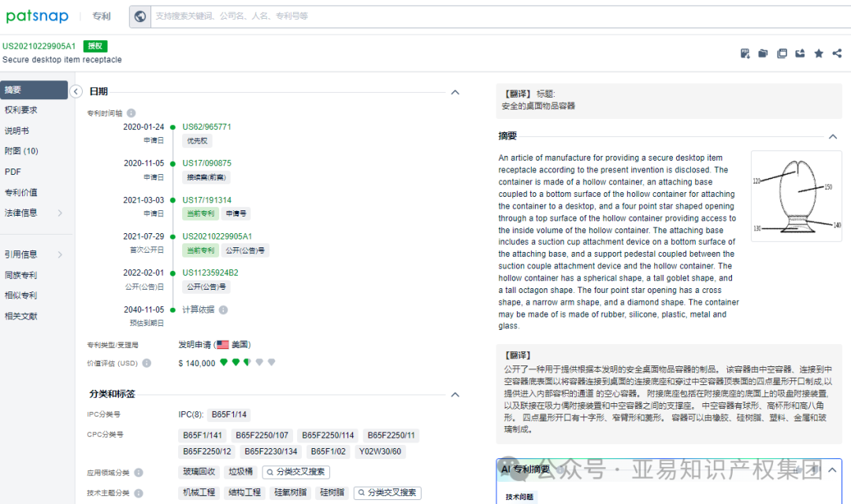Viewport: 851px width, 504px height.
Task: Open the copy patent pages icon
Action: click(x=782, y=53)
